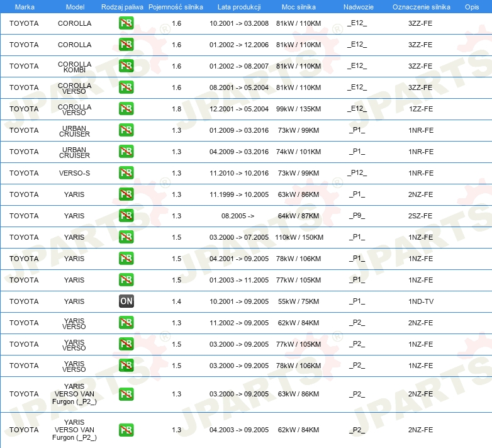
Task: Click fuel icon in Yaris 2SZ-FE row
Action: coord(126,216)
